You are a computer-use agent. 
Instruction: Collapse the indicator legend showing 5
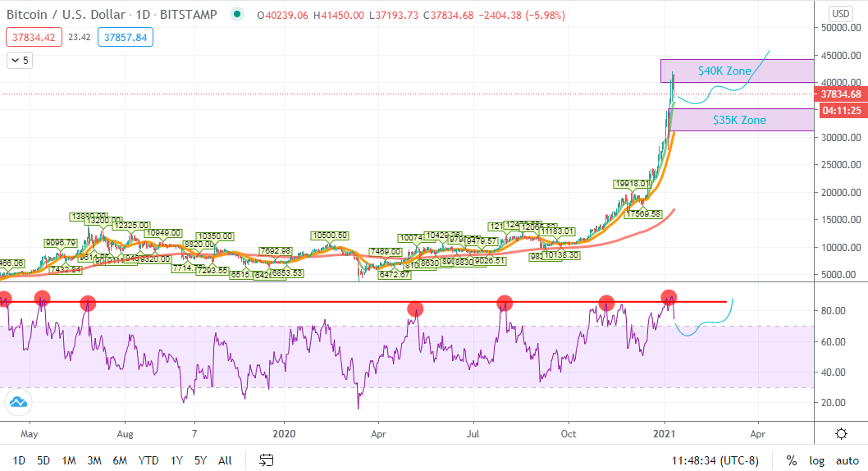pyautogui.click(x=20, y=61)
